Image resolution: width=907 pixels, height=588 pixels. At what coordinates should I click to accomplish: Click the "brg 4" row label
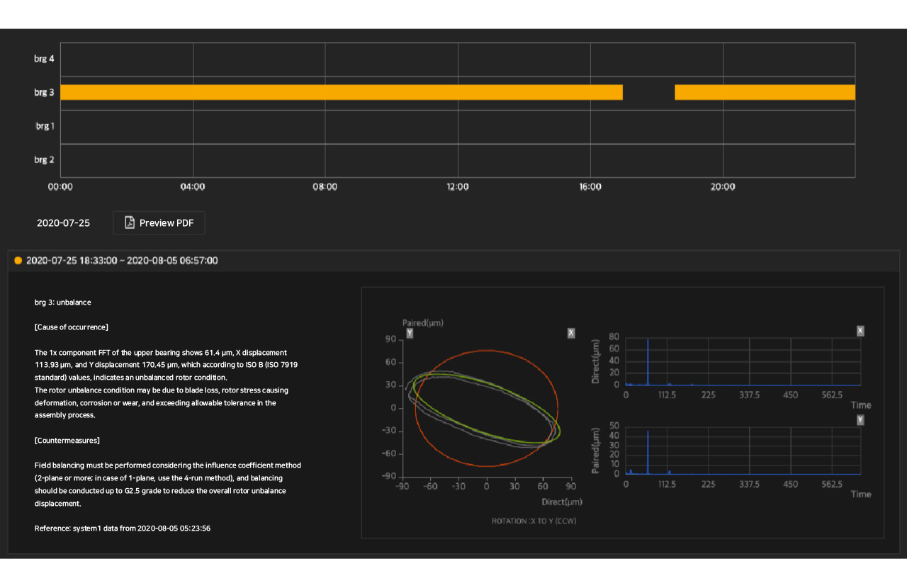click(45, 59)
